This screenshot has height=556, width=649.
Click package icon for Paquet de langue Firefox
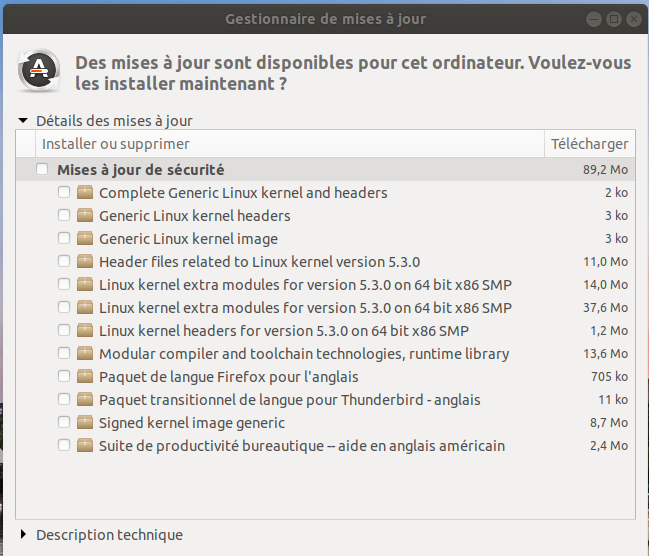coord(85,376)
